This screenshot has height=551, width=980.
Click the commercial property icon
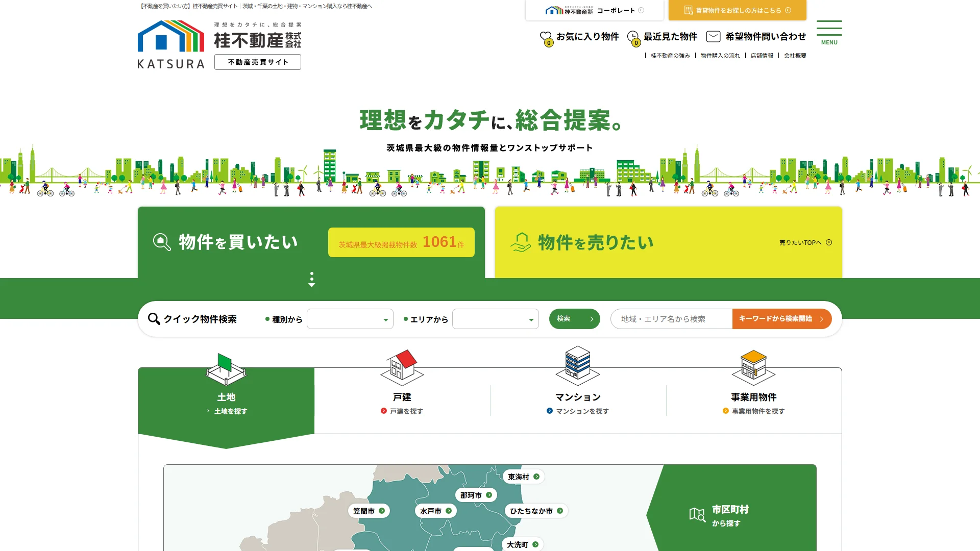[x=753, y=367]
